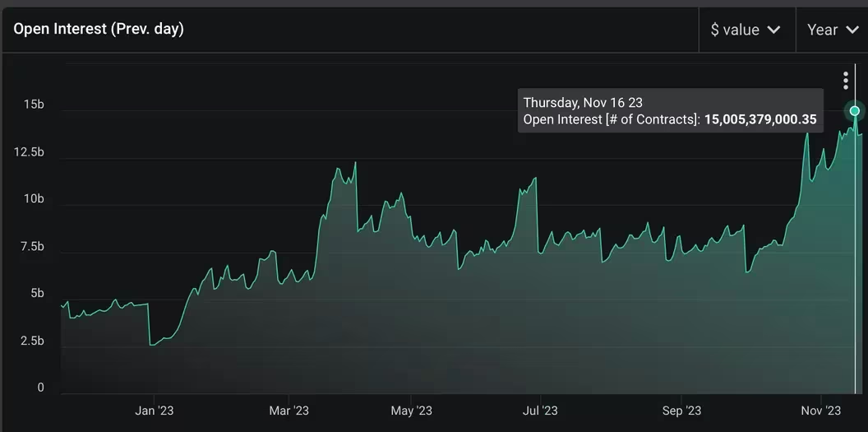
Task: Click the "Open Interest (Prev. day)" chart title
Action: 99,29
